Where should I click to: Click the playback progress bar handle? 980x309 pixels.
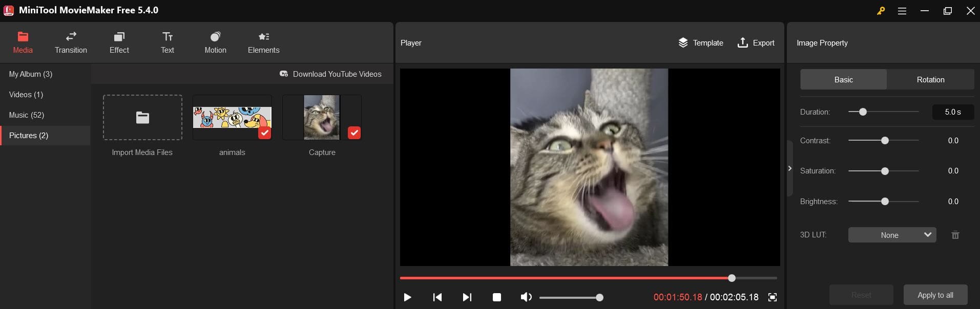732,278
